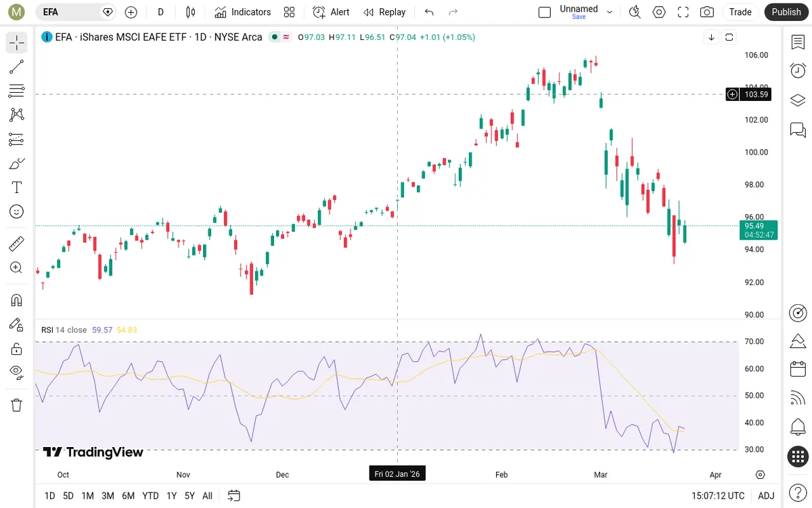Open the chats panel
The width and height of the screenshot is (812, 508).
pyautogui.click(x=798, y=129)
